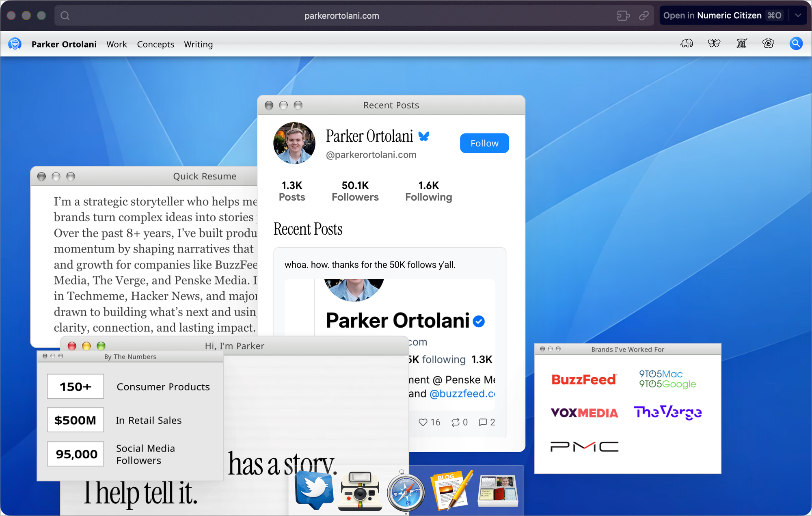Like the 50K follows post
812x516 pixels.
click(423, 422)
